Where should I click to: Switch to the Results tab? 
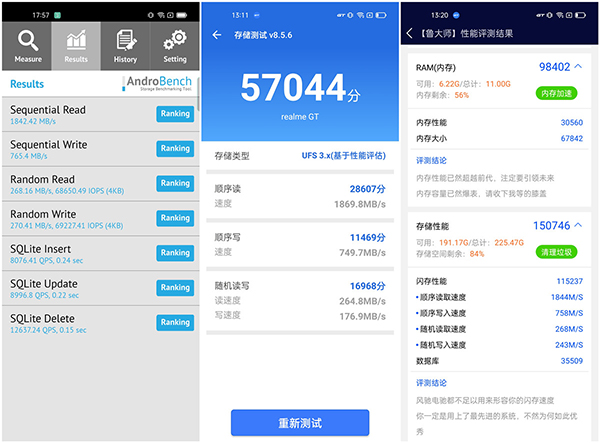tap(76, 46)
